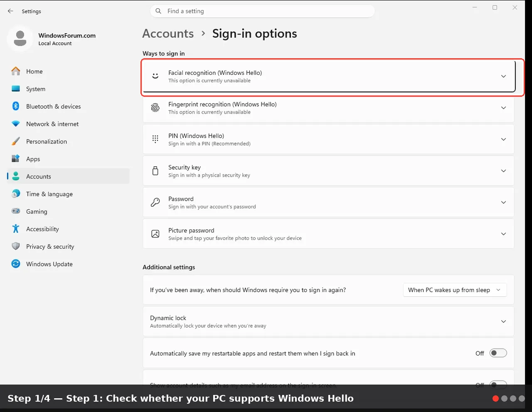The image size is (532, 412).
Task: Click the Accounts breadcrumb link
Action: (x=168, y=34)
